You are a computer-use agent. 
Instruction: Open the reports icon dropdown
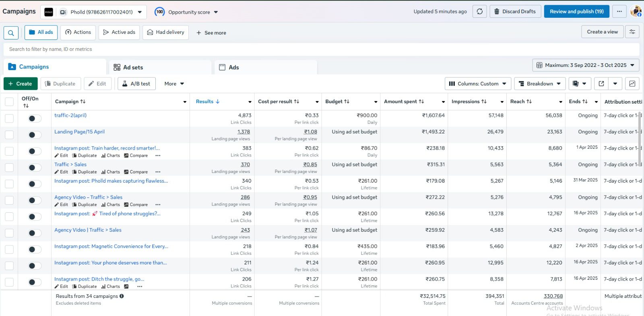pos(580,84)
